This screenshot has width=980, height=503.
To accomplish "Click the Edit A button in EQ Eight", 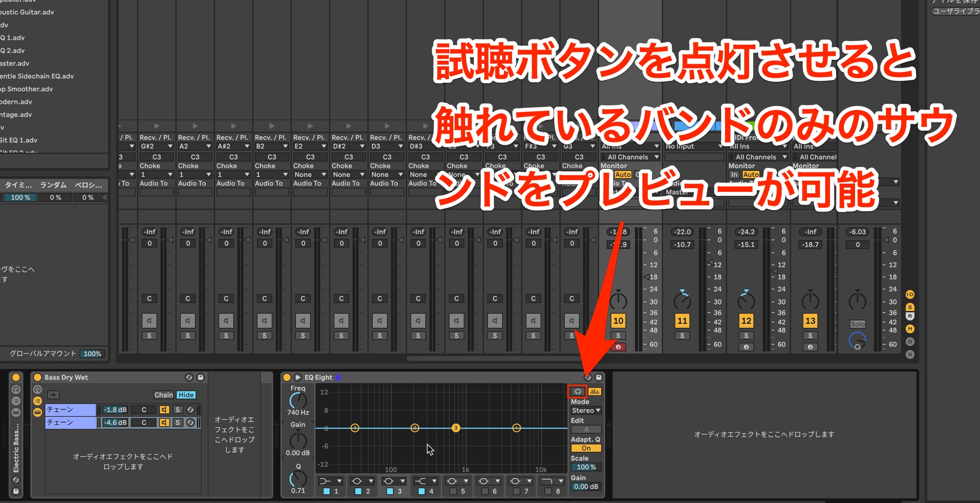I will pyautogui.click(x=586, y=430).
